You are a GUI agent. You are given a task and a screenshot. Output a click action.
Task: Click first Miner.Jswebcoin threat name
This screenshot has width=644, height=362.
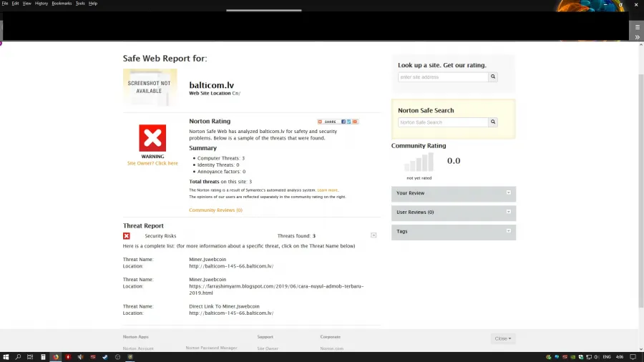[x=208, y=260]
